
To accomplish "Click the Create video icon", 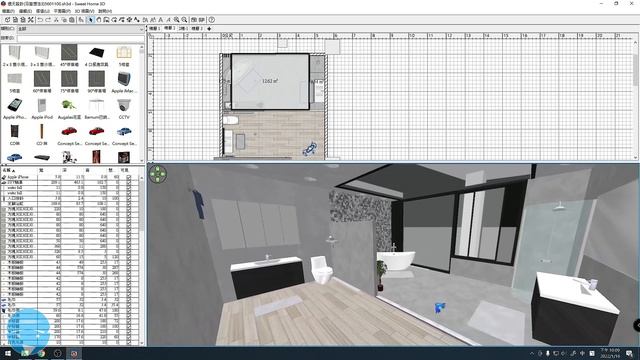I will [x=202, y=20].
